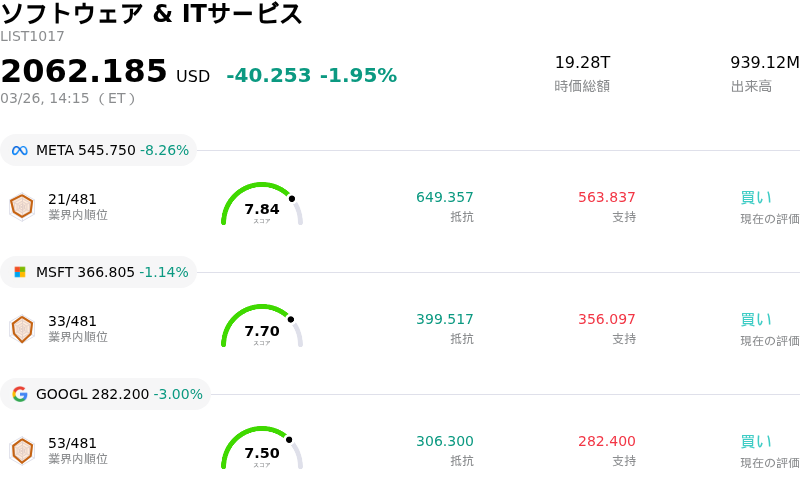This screenshot has height=488, width=800.
Task: Click MSFT's 買い rating label
Action: click(755, 320)
